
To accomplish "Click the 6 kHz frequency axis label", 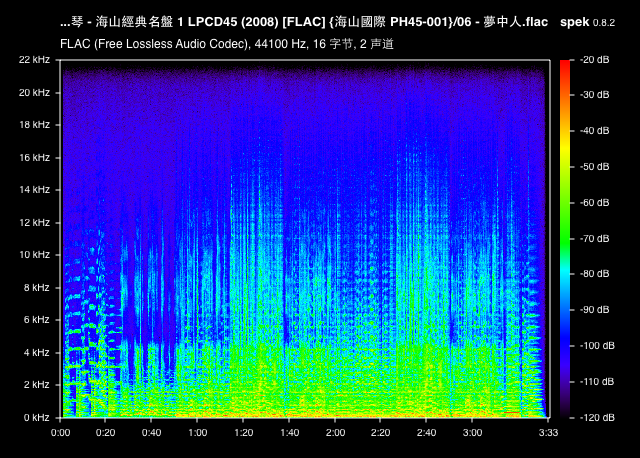I will coord(36,319).
